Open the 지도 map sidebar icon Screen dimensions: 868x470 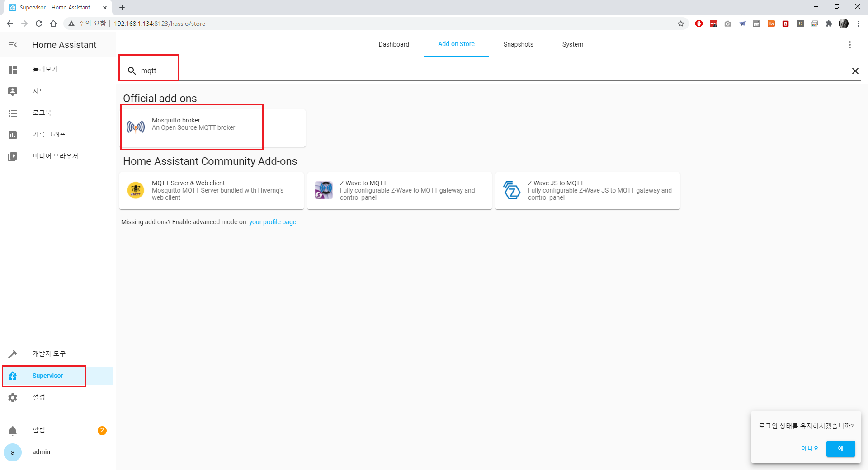coord(13,91)
